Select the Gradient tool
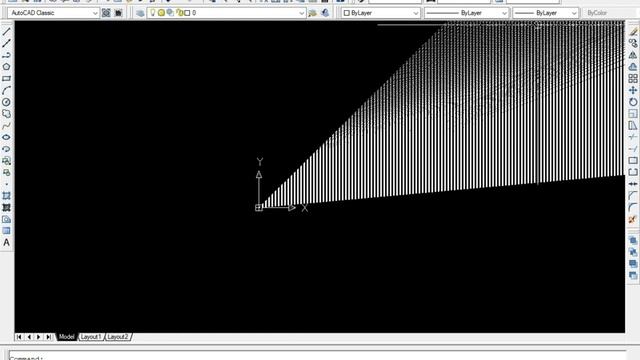 pos(7,208)
